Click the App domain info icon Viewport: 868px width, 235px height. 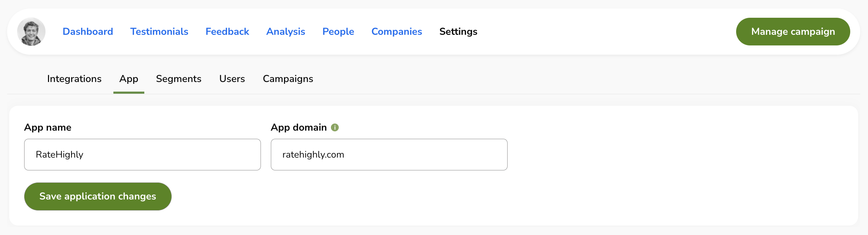click(335, 127)
